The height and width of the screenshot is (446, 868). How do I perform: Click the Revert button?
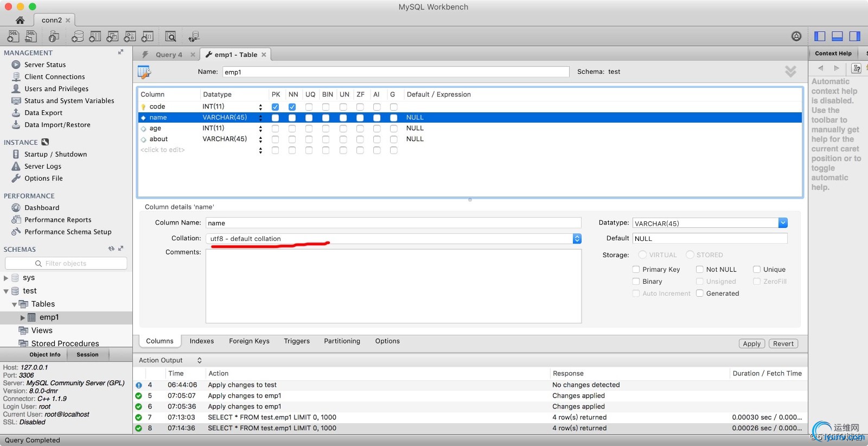click(783, 343)
